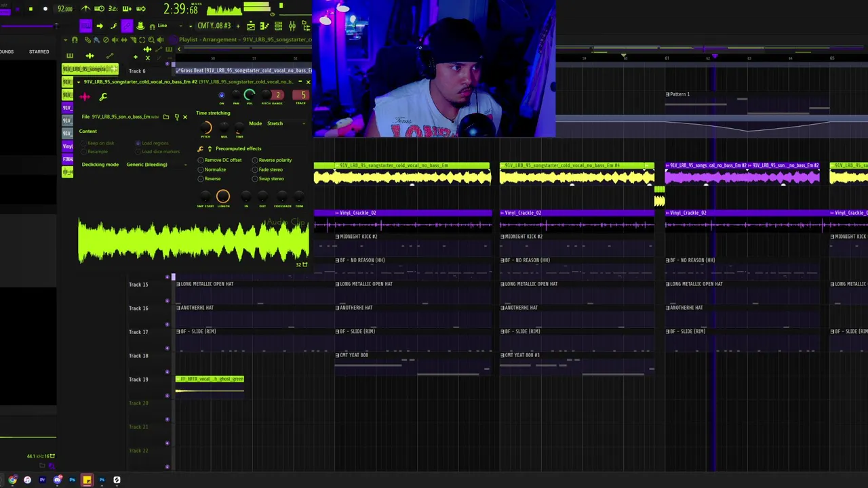The image size is (868, 488).
Task: Enable the Reverse option
Action: point(210,179)
